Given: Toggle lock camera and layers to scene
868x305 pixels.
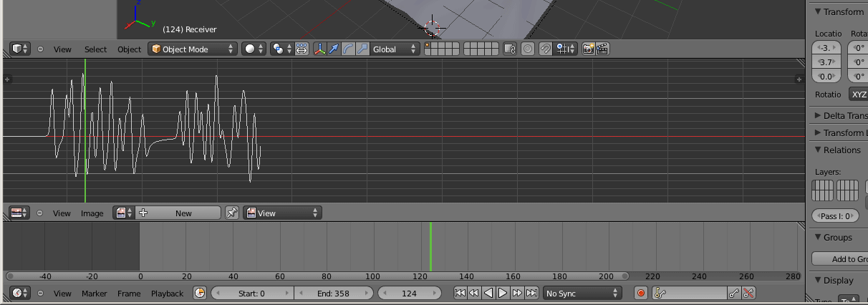Looking at the screenshot, I should point(510,49).
